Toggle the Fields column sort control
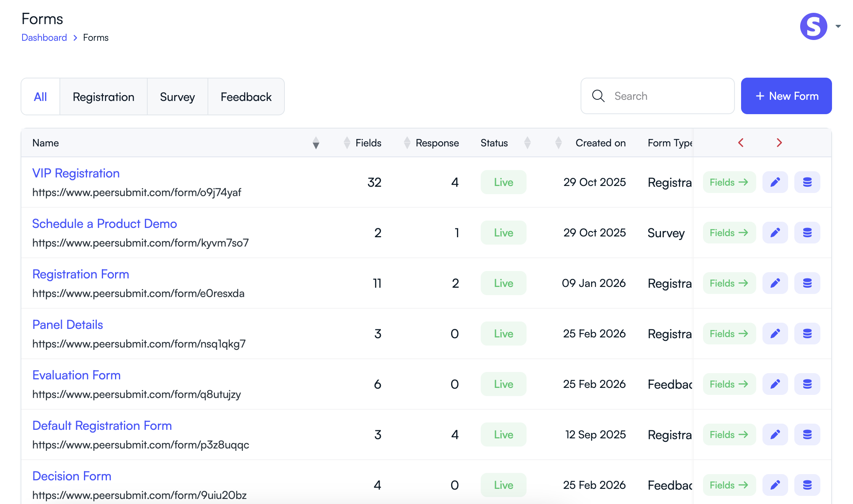The height and width of the screenshot is (504, 853). [347, 143]
